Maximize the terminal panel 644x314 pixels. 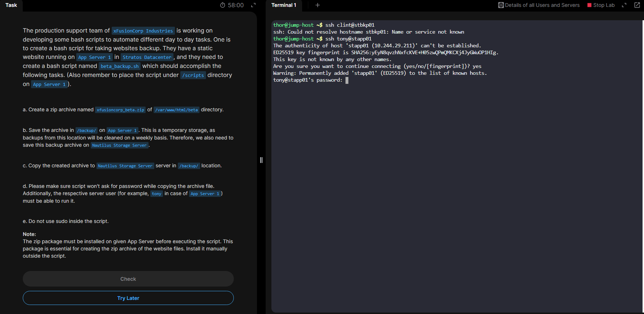pyautogui.click(x=624, y=5)
